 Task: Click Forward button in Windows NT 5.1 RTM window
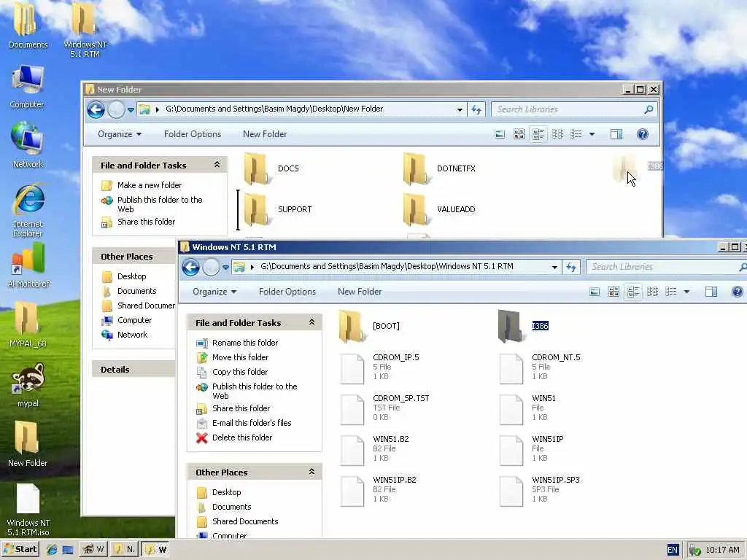point(211,267)
